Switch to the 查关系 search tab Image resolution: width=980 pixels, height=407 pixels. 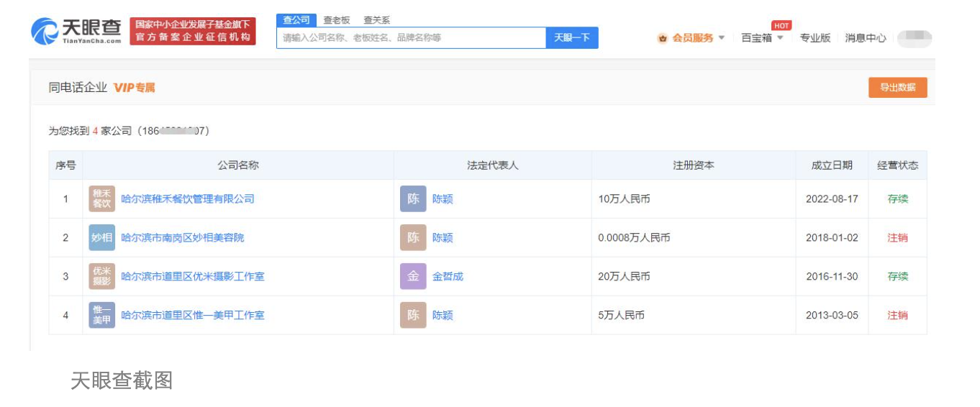(x=376, y=20)
